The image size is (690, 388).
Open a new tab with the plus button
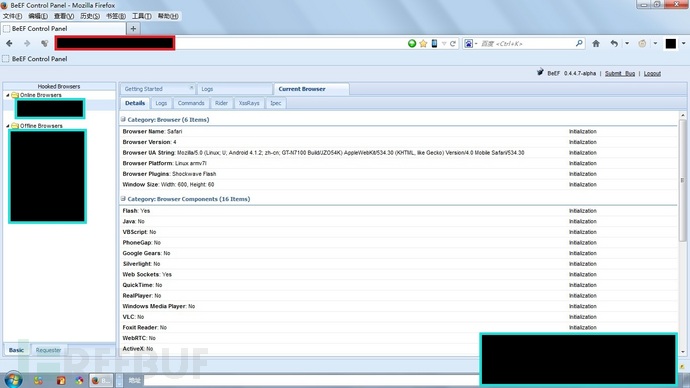(133, 29)
